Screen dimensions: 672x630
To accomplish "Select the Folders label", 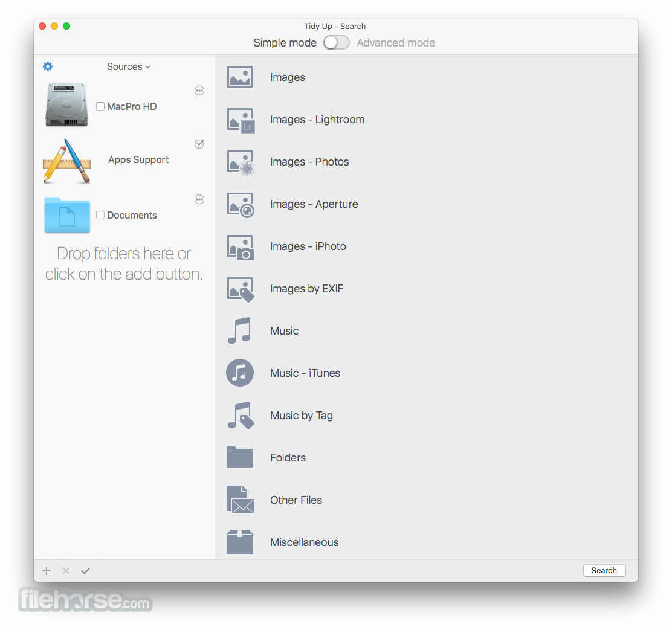I will [x=288, y=458].
